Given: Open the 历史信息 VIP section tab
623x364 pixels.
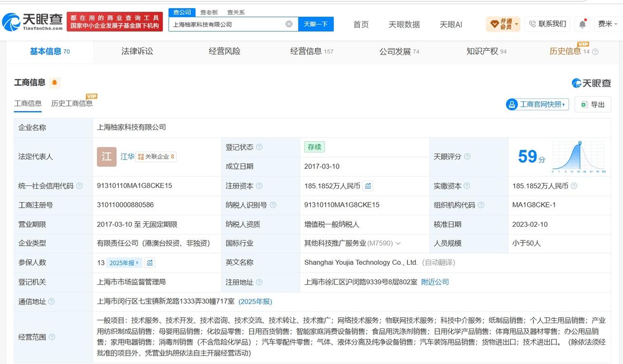Looking at the screenshot, I should point(569,51).
